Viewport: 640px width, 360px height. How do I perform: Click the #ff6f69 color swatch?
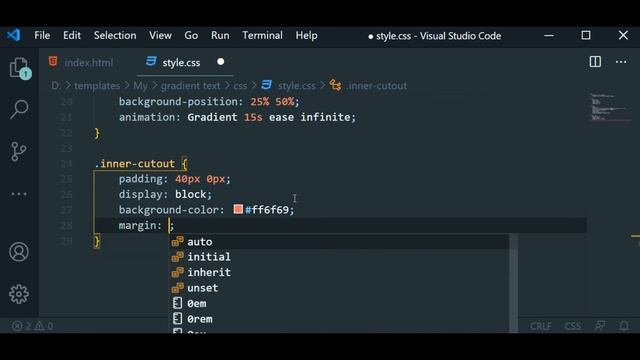[238, 209]
